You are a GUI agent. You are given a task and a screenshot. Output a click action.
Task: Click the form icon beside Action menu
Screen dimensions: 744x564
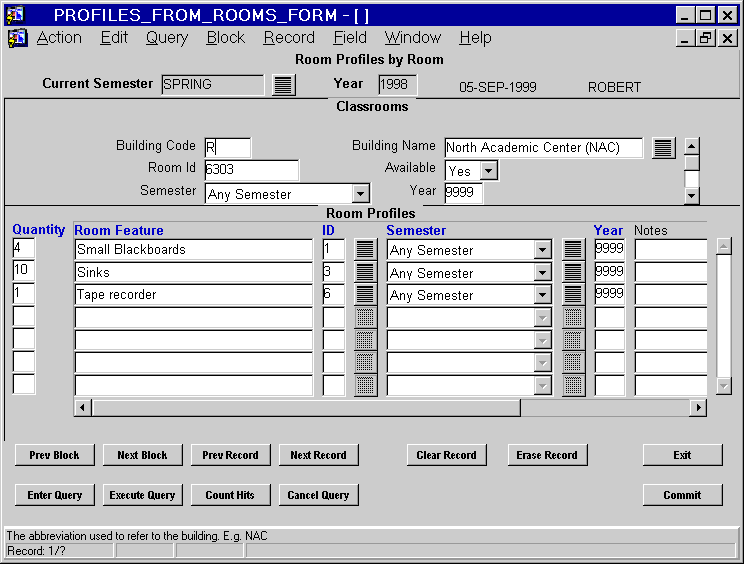click(18, 38)
